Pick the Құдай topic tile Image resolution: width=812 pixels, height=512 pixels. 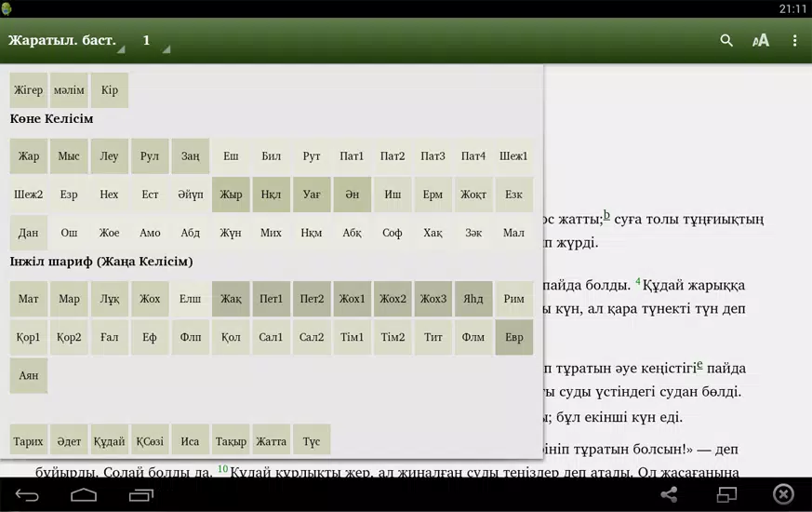tap(110, 441)
